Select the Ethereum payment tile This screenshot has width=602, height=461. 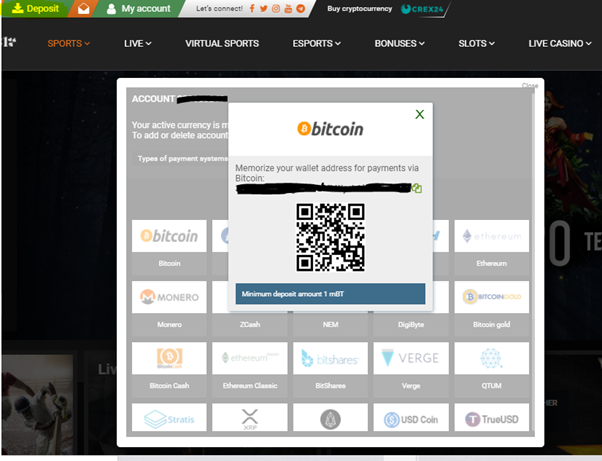coord(491,247)
